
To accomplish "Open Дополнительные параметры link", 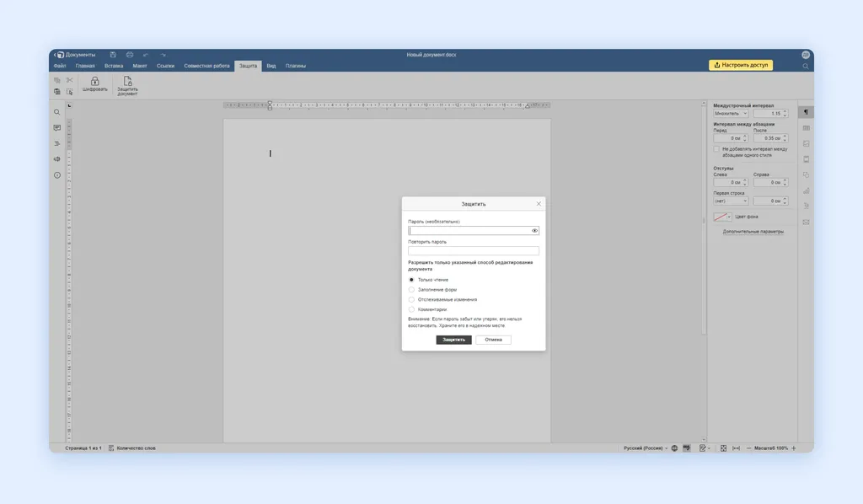I will 753,232.
